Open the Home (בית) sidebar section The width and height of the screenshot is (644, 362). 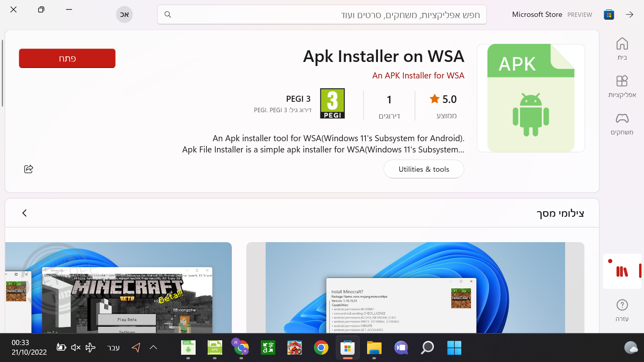click(622, 49)
